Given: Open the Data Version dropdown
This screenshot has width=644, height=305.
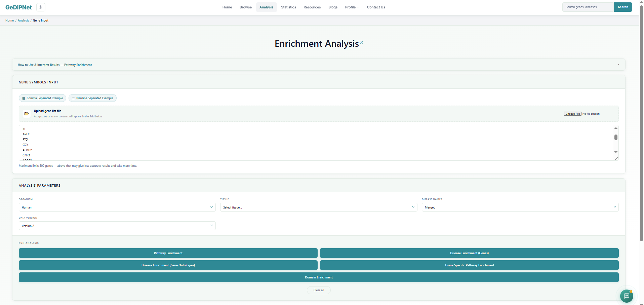Looking at the screenshot, I should pos(117,226).
